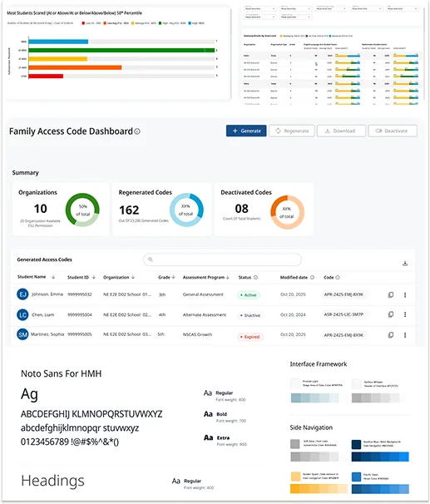
Task: Click the download icon above the Code column
Action: 405,264
